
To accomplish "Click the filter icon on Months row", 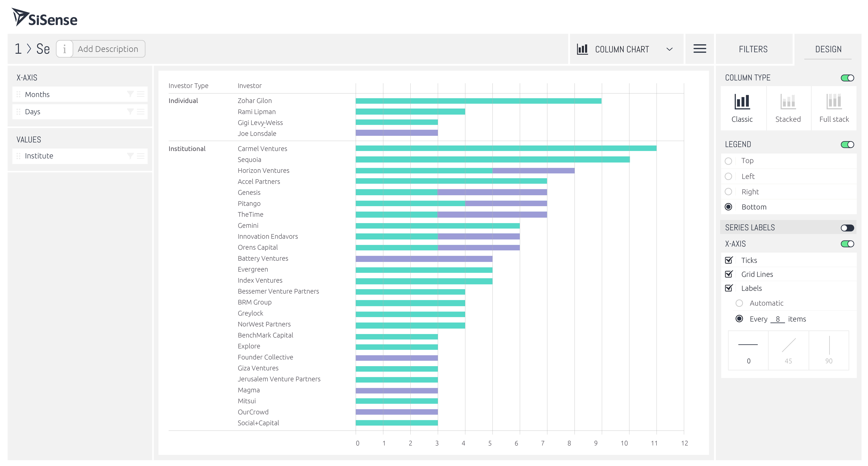I will pyautogui.click(x=130, y=94).
